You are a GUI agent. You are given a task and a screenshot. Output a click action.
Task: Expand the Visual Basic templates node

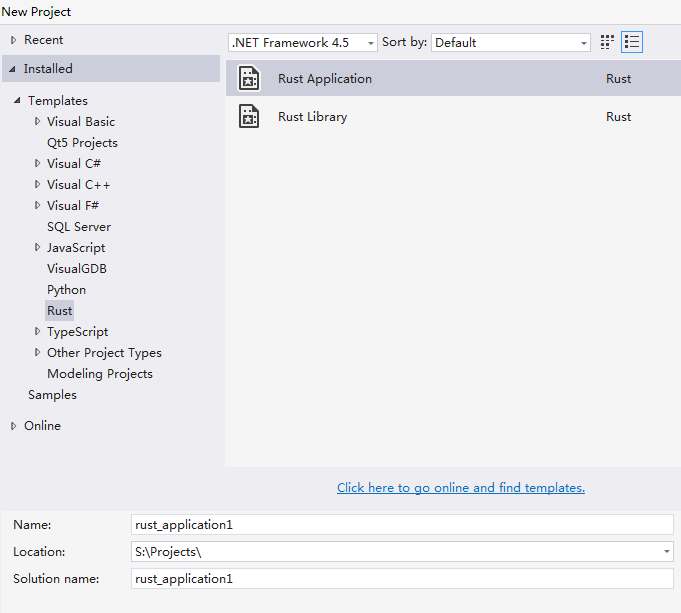[x=38, y=122]
